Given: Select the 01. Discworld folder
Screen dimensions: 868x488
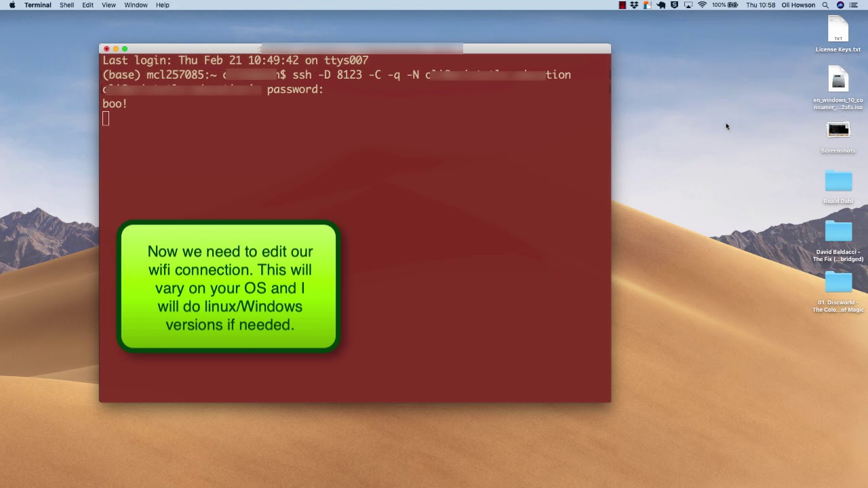Looking at the screenshot, I should point(838,292).
